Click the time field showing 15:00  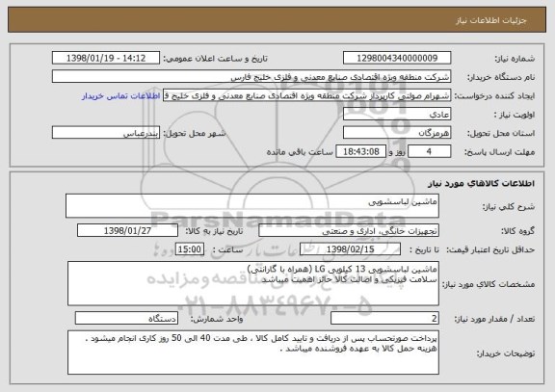tap(190, 249)
